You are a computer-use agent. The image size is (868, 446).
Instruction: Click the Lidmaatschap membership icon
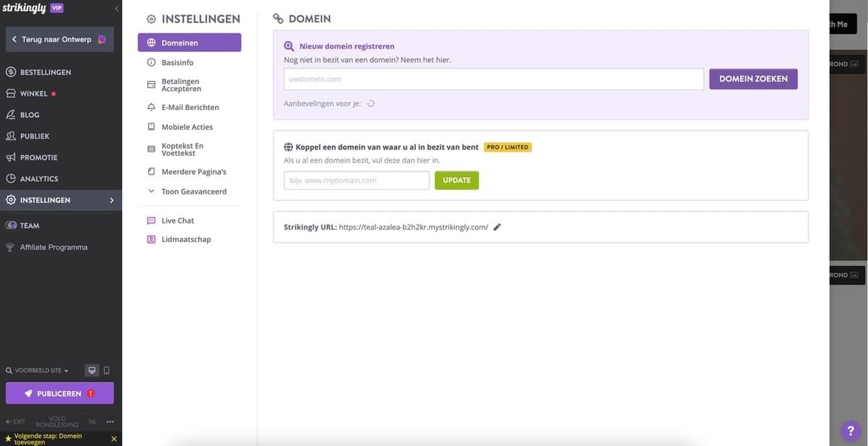pos(150,239)
